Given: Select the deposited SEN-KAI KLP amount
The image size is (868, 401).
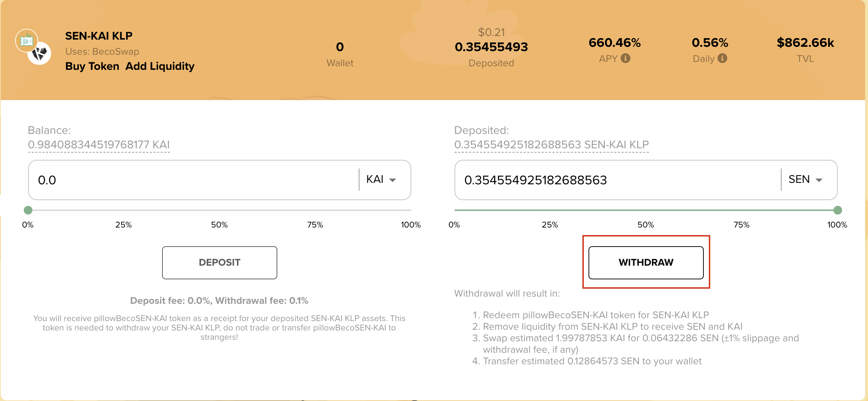Looking at the screenshot, I should coord(551,145).
